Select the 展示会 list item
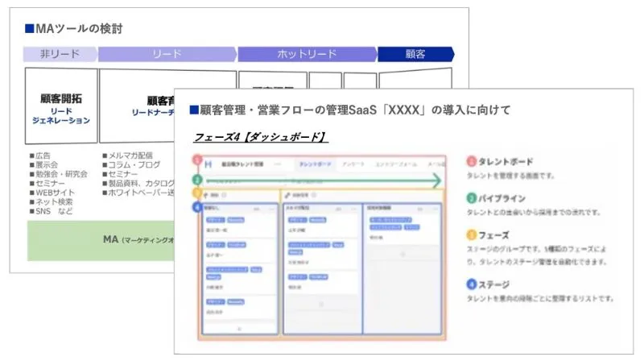 43,164
